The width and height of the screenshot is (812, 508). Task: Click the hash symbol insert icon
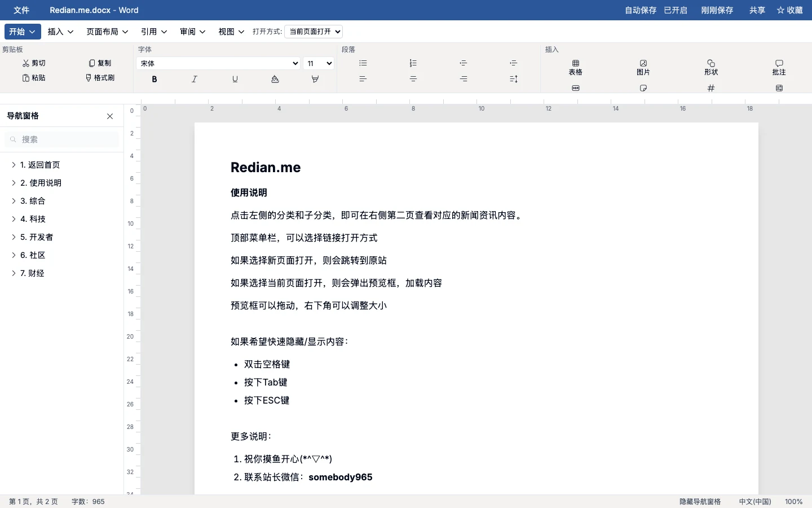[711, 88]
